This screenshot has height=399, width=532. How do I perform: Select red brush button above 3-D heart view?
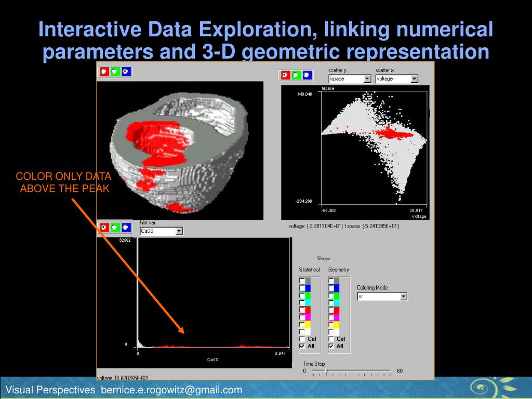pos(104,72)
